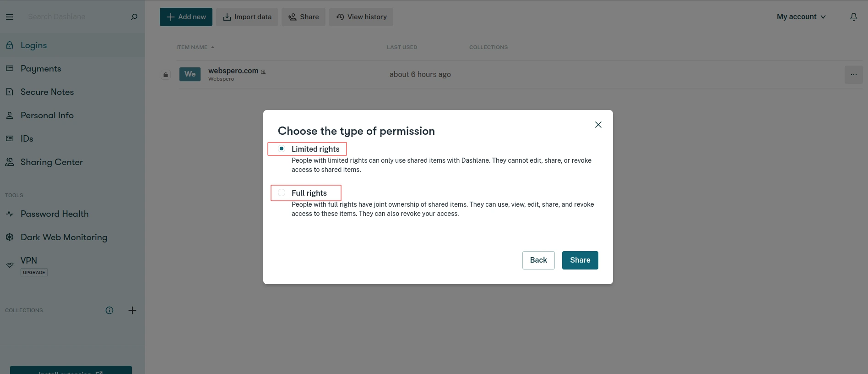
Task: Click the lock icon beside webspero.com
Action: tap(166, 75)
